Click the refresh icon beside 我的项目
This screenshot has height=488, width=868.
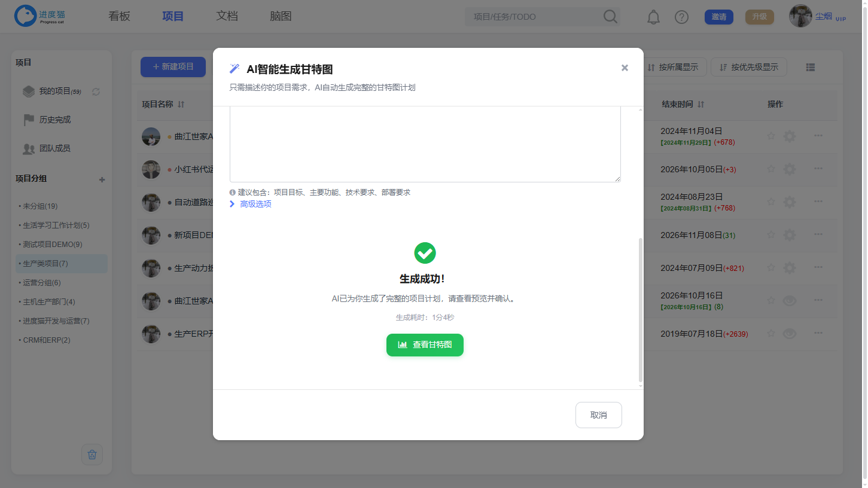point(96,91)
